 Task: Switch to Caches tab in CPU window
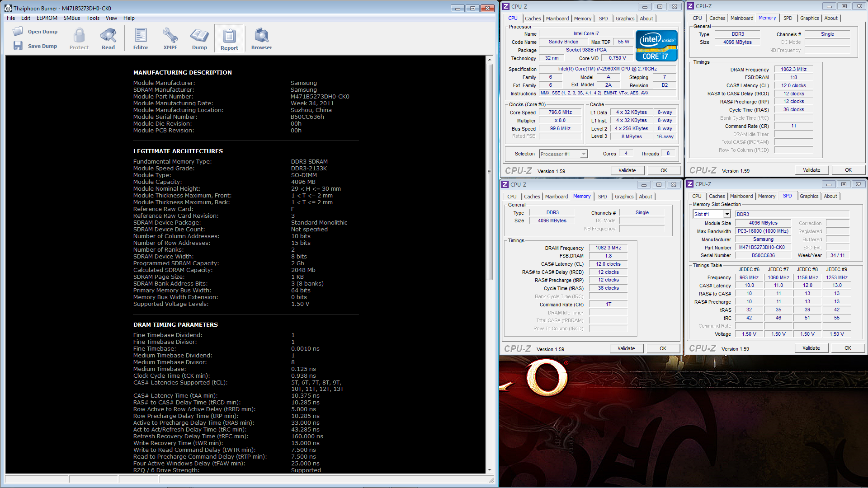(533, 19)
